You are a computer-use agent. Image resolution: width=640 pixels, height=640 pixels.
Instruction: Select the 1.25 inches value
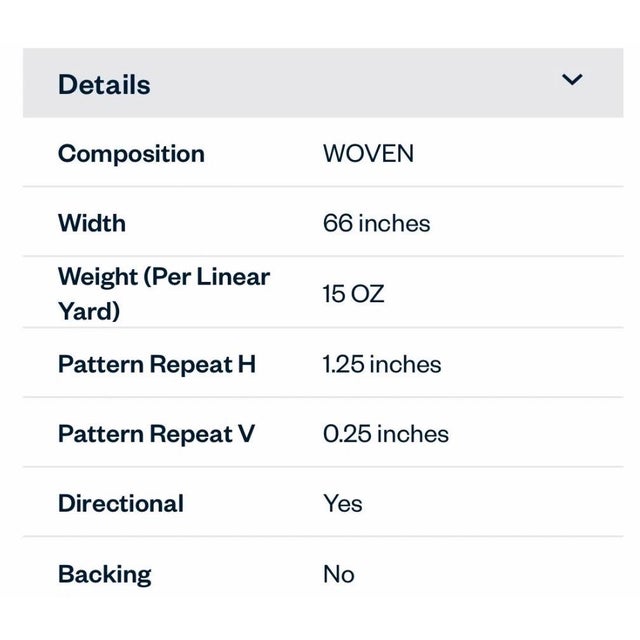tap(381, 364)
